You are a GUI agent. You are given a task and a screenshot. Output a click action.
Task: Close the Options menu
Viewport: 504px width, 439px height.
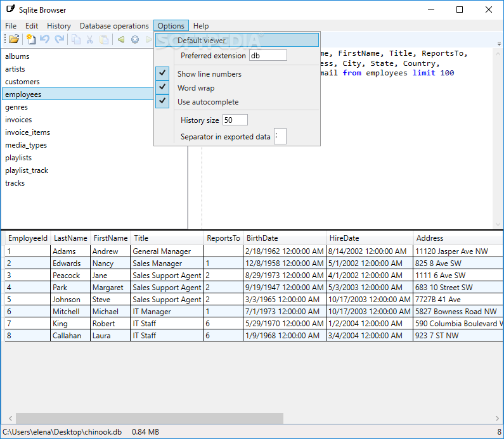(171, 26)
